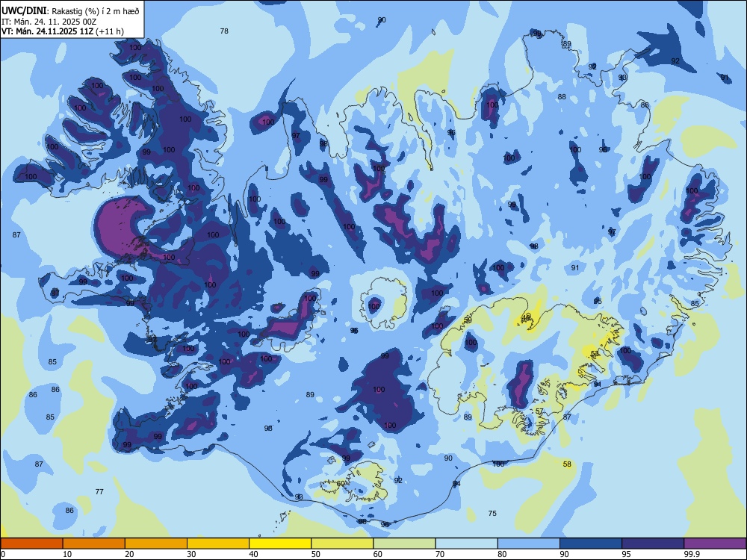
Task: Select the humidity value 57 on the glacier
Action: click(539, 411)
